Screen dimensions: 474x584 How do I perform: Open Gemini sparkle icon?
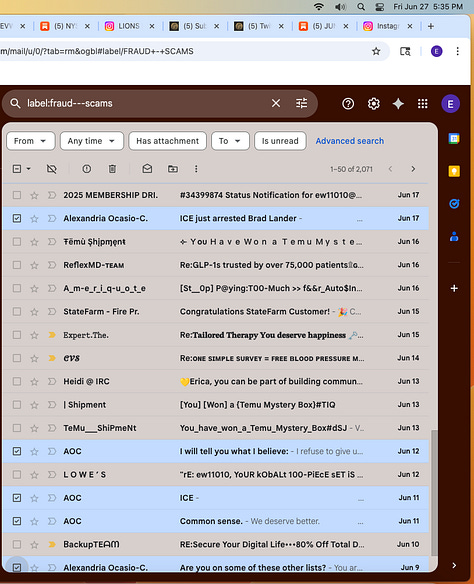(398, 104)
